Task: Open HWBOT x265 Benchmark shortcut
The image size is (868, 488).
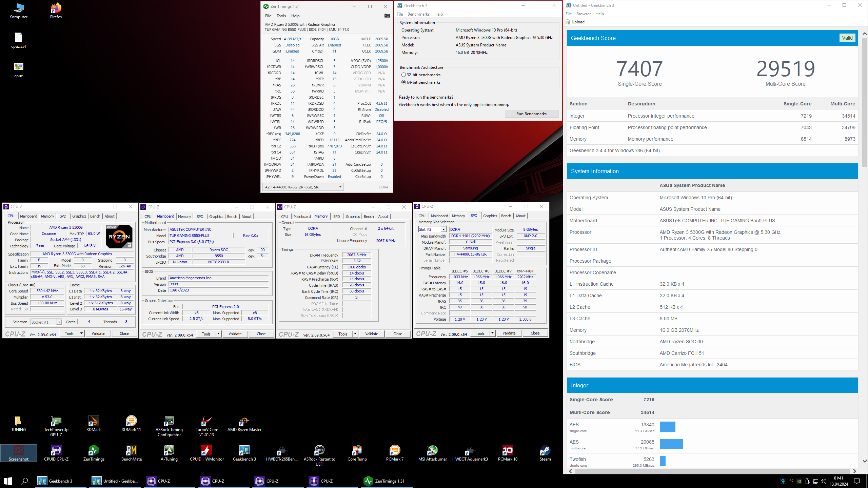Action: [282, 453]
